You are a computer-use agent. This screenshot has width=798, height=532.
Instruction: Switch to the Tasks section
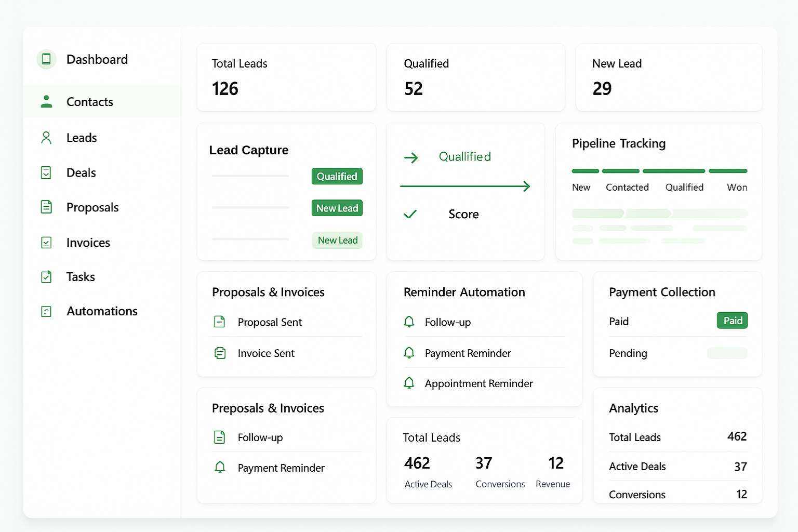pyautogui.click(x=81, y=276)
